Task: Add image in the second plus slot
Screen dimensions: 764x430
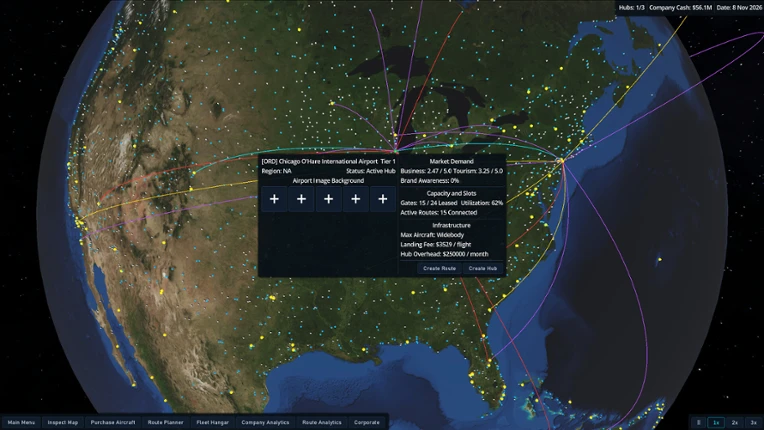Action: (301, 199)
